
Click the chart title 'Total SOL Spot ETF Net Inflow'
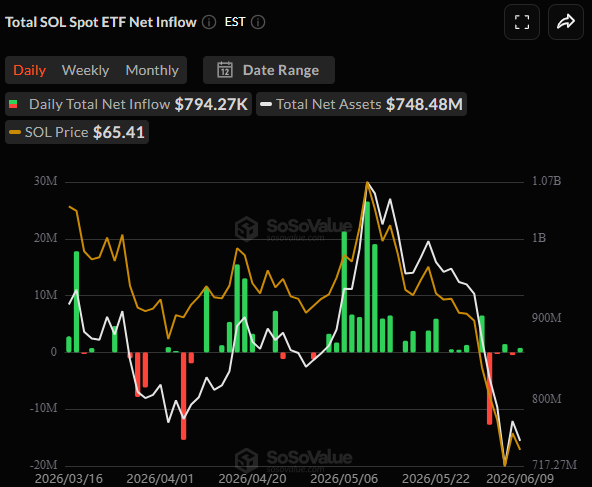tap(101, 22)
